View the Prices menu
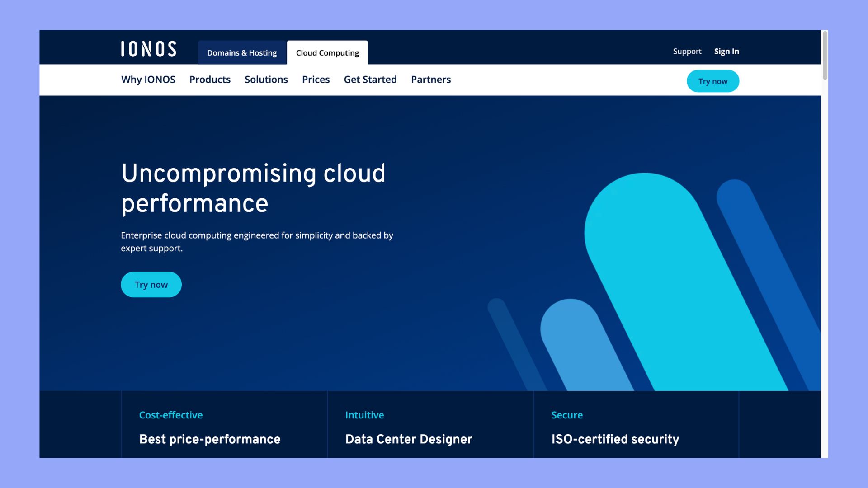The image size is (868, 488). (x=316, y=80)
